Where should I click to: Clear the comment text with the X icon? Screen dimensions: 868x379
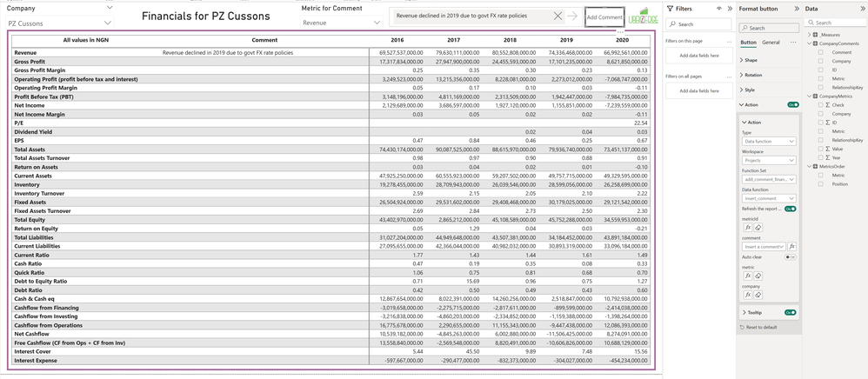pyautogui.click(x=558, y=17)
